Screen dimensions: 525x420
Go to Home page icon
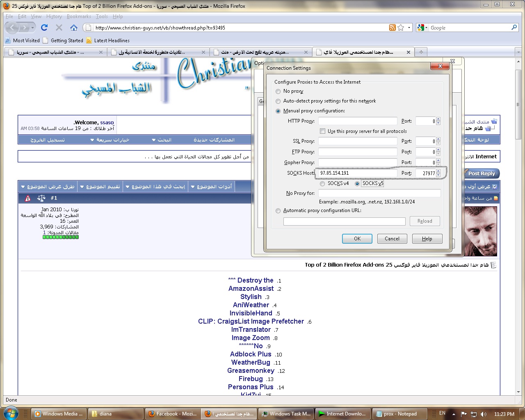click(74, 27)
